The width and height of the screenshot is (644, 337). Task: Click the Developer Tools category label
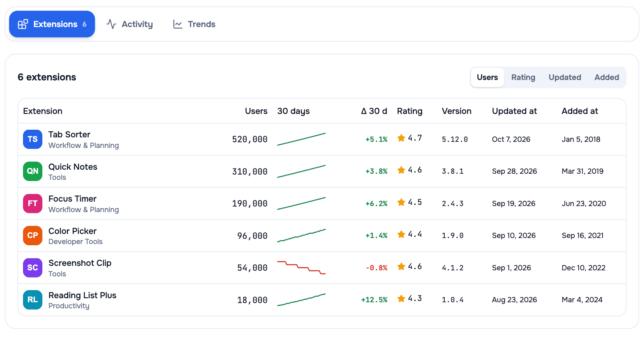75,242
